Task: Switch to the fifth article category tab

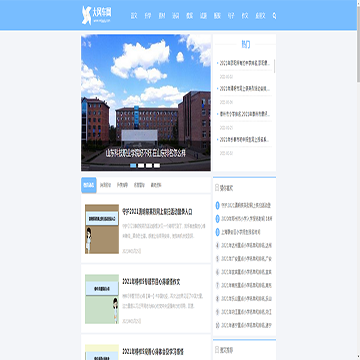Action: [156, 185]
